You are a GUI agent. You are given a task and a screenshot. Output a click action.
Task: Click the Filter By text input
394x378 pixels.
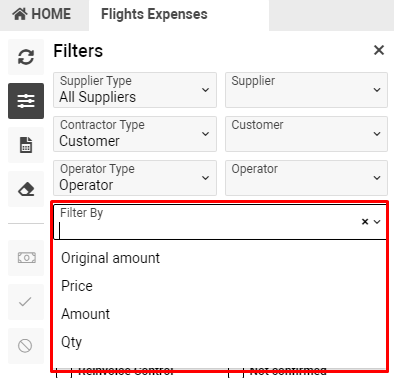click(x=207, y=231)
